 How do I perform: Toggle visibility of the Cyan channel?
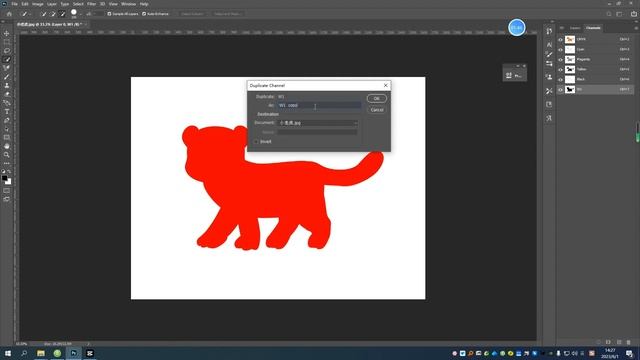[560, 49]
